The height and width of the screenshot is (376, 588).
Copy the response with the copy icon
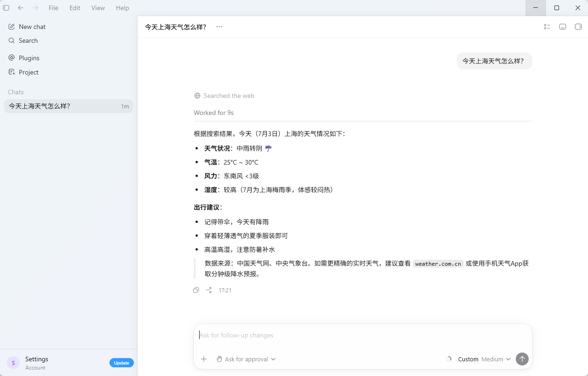196,290
